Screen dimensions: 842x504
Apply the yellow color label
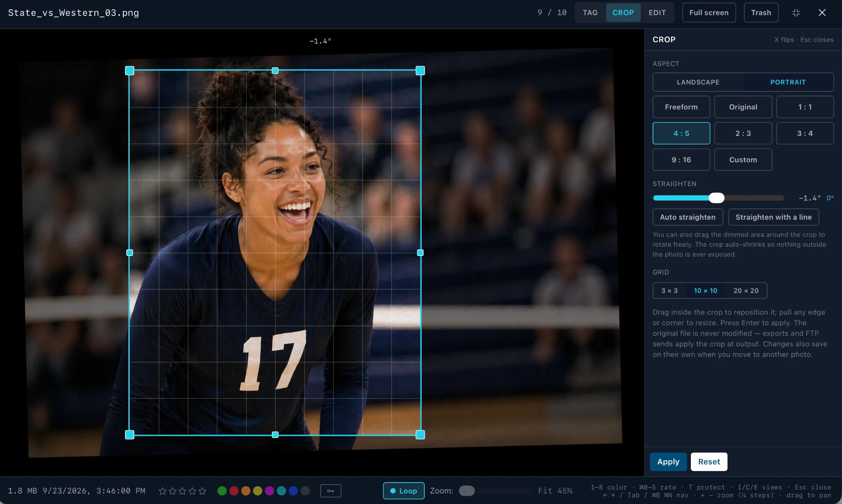[258, 491]
